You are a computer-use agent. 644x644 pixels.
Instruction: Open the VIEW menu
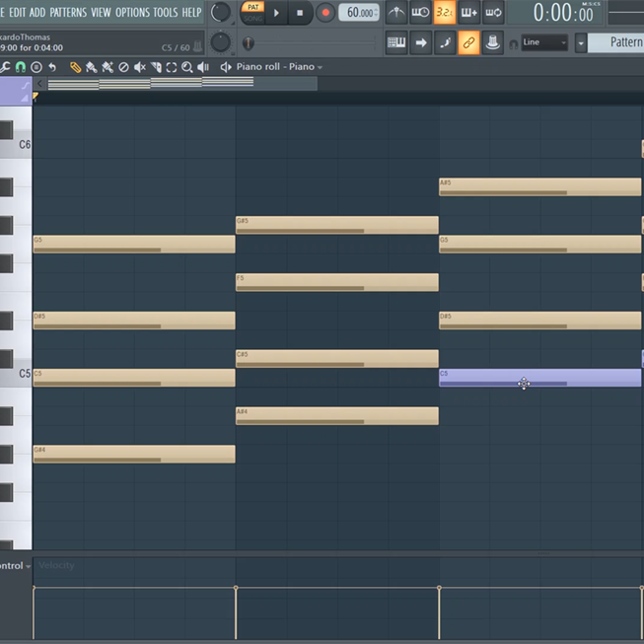[x=101, y=12]
